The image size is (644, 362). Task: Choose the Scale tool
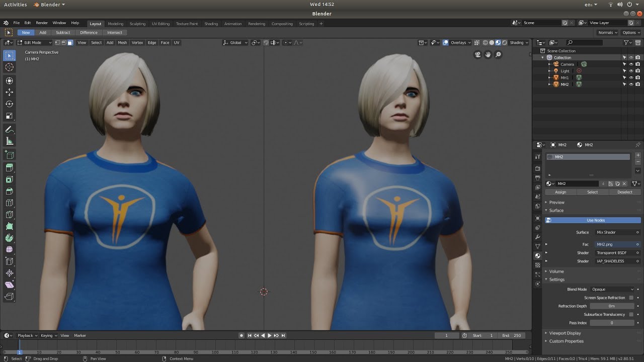click(10, 116)
